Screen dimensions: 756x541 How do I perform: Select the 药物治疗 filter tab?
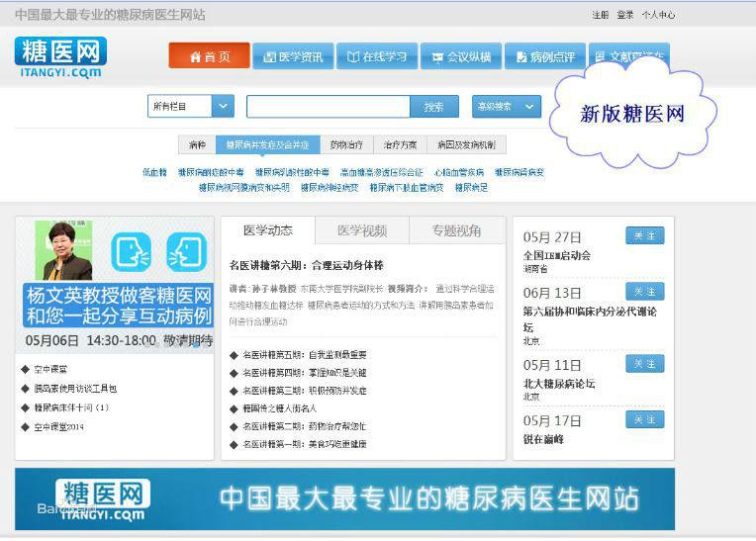(x=346, y=144)
